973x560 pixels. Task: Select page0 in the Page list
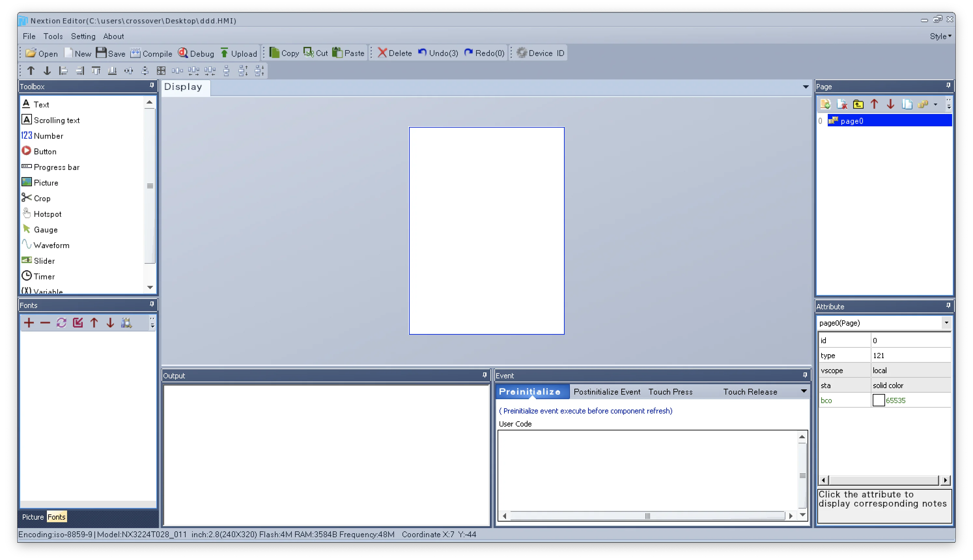tap(890, 121)
